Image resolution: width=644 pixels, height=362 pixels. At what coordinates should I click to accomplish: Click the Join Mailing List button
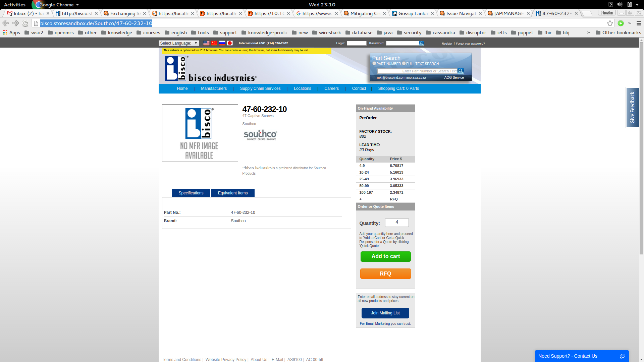[385, 313]
